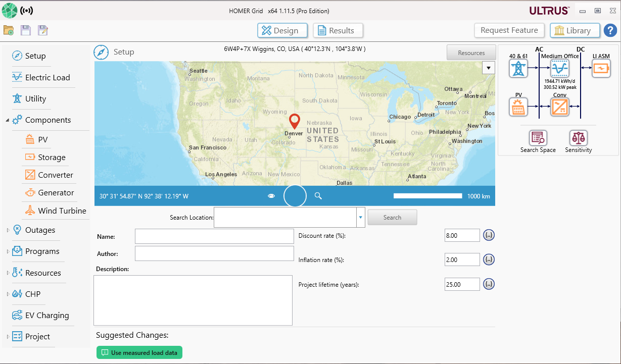Viewport: 621px width, 364px height.
Task: Click the Resources button above map
Action: [471, 53]
